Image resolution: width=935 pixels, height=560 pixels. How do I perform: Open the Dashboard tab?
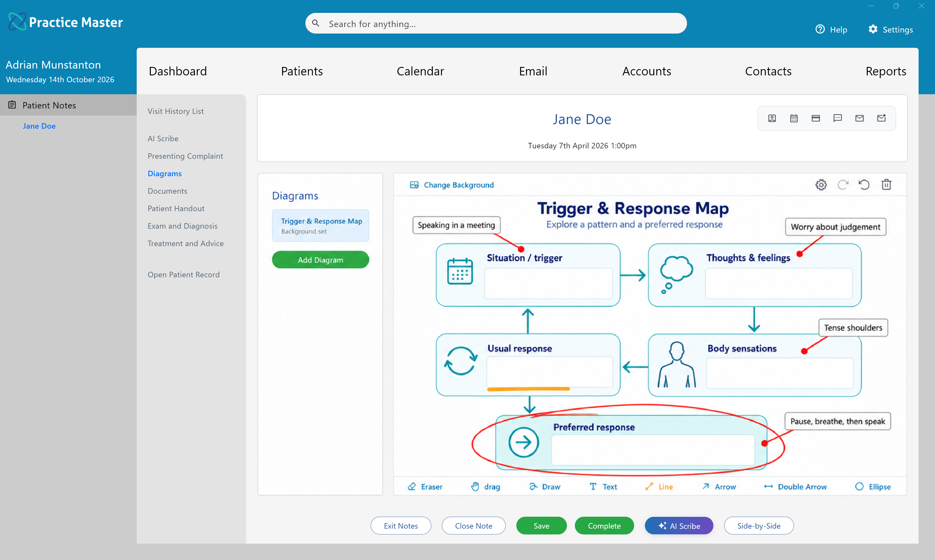(178, 71)
